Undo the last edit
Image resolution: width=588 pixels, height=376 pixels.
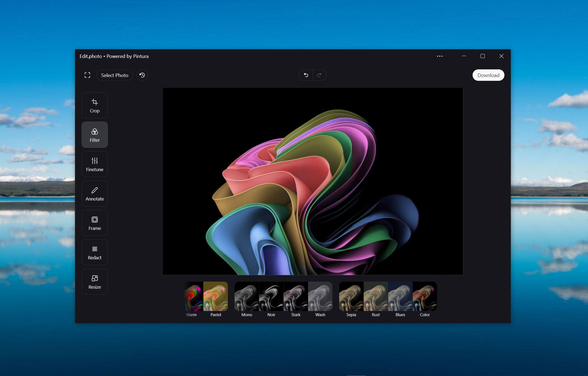(x=306, y=75)
